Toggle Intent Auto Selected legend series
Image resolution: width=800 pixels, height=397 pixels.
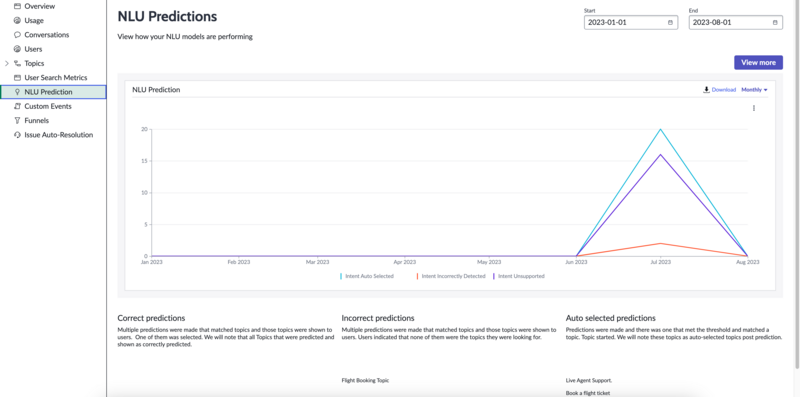coord(367,276)
